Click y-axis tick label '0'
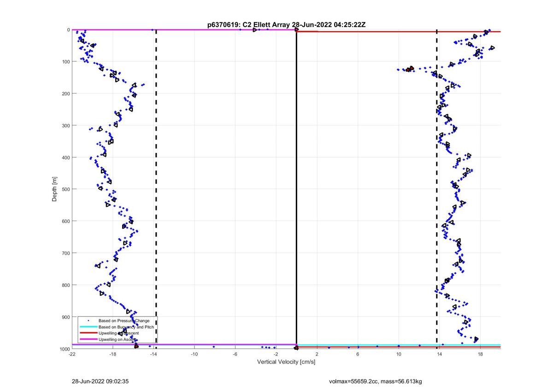 68,30
